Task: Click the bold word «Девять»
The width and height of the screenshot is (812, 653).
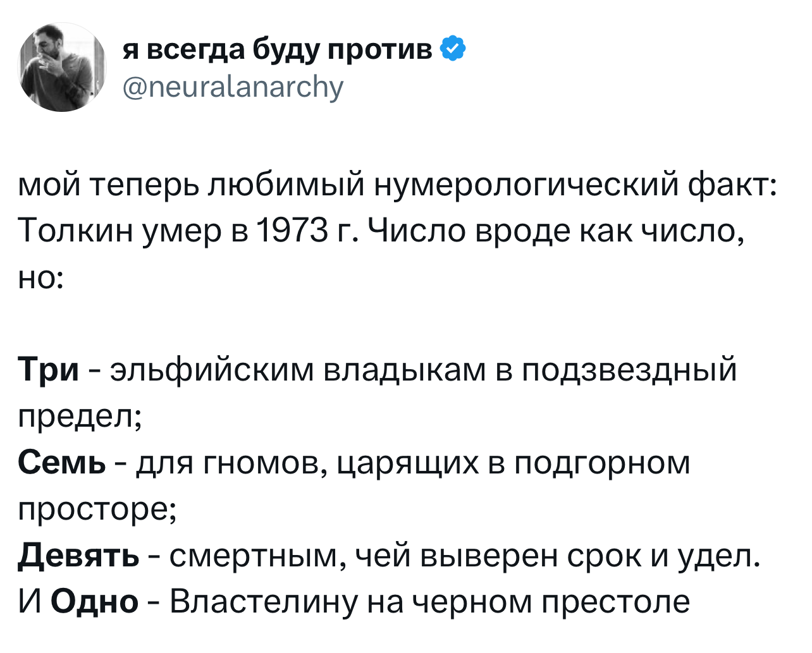Action: pos(78,556)
